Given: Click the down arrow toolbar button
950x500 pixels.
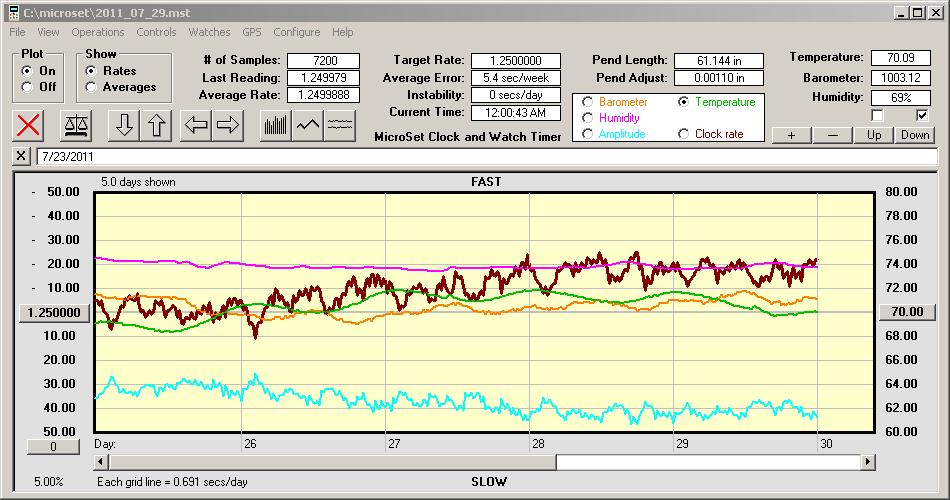Looking at the screenshot, I should pyautogui.click(x=124, y=125).
